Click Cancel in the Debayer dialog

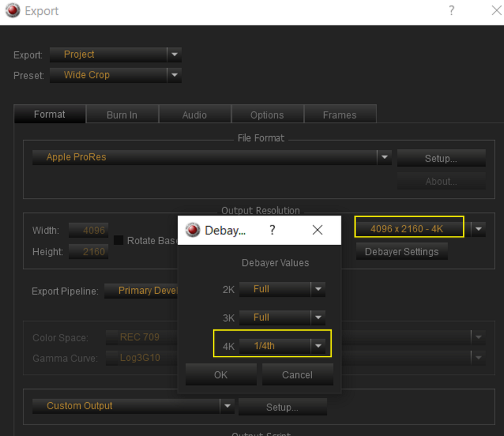(x=297, y=374)
